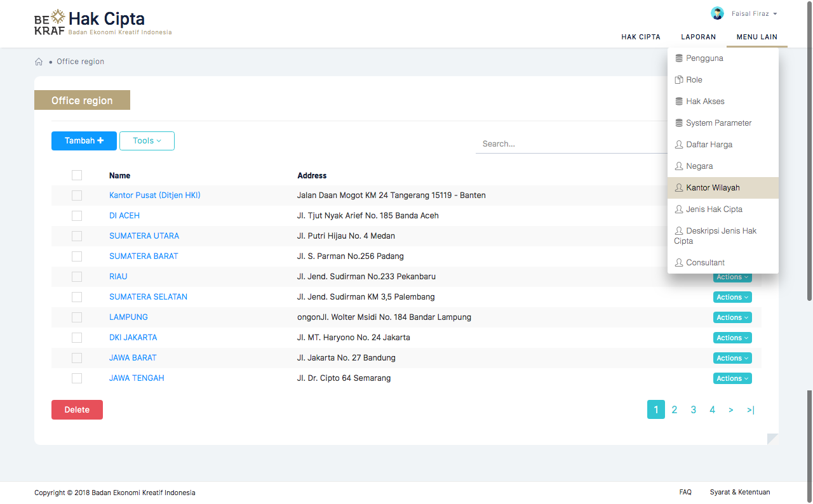Toggle the select-all checkbox in table header
The image size is (813, 504).
point(77,175)
